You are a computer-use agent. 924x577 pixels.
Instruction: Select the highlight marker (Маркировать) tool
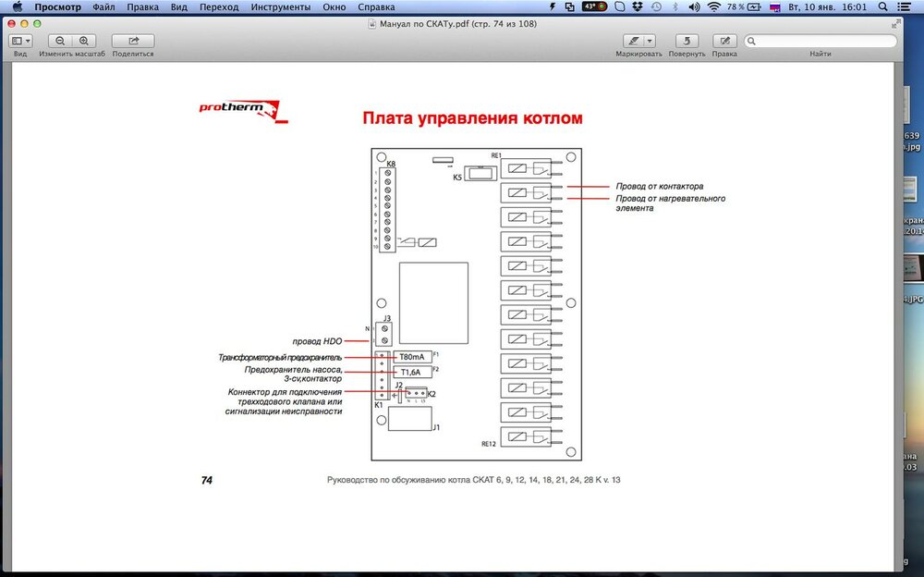[634, 41]
